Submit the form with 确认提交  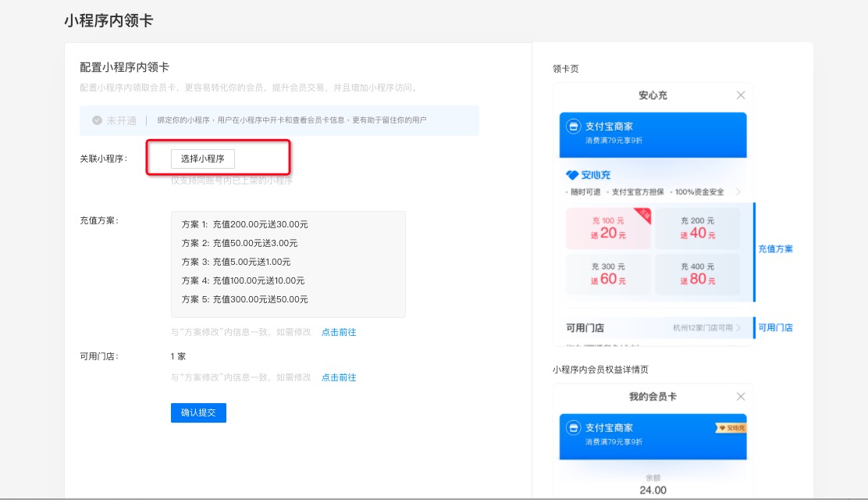click(198, 412)
